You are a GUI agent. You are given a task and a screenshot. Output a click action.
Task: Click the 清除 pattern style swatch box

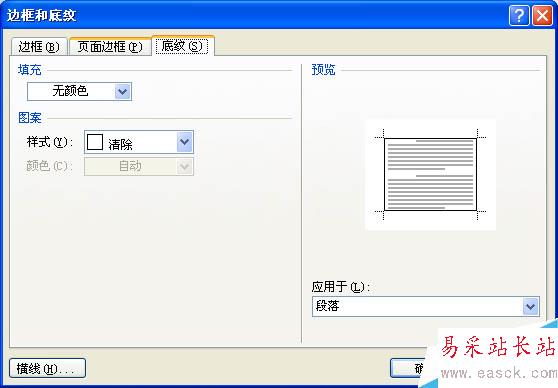pyautogui.click(x=95, y=142)
